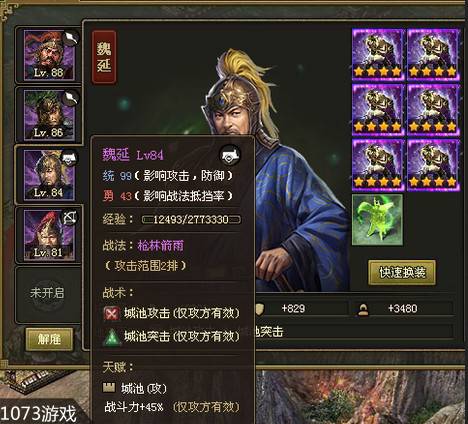Click the 魏延 red name banner

point(104,57)
